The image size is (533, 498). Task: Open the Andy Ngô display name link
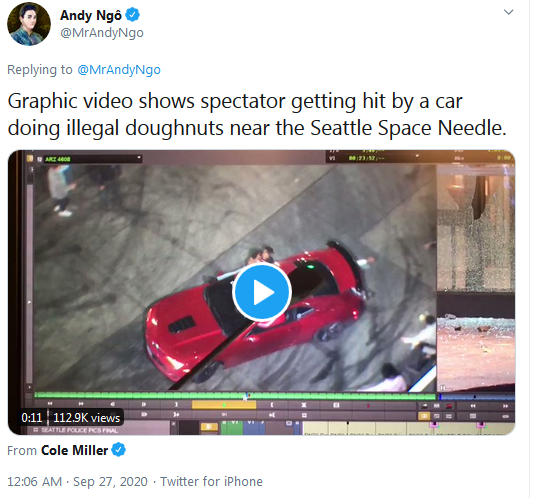pyautogui.click(x=91, y=16)
